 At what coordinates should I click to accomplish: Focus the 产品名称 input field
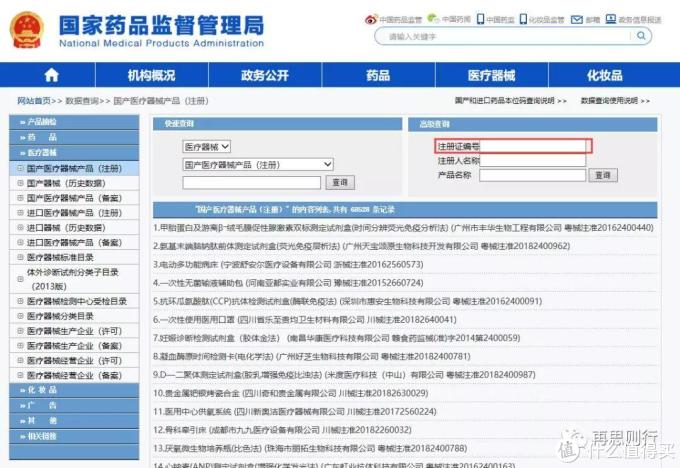(533, 175)
